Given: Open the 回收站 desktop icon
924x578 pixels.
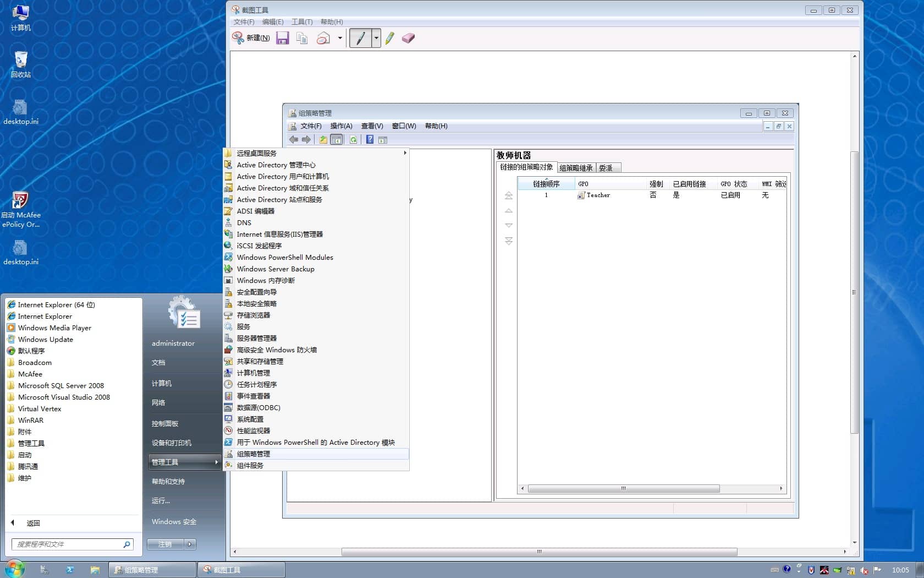Looking at the screenshot, I should (21, 64).
